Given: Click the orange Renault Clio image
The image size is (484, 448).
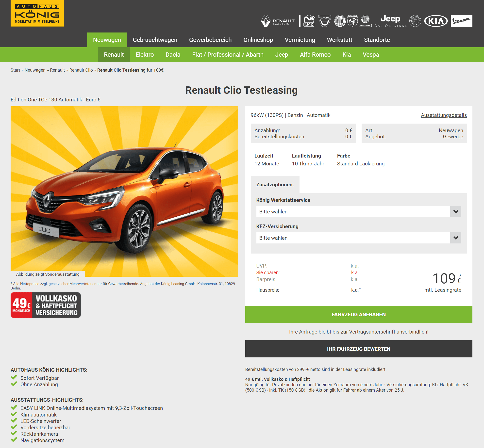Looking at the screenshot, I should (x=124, y=191).
